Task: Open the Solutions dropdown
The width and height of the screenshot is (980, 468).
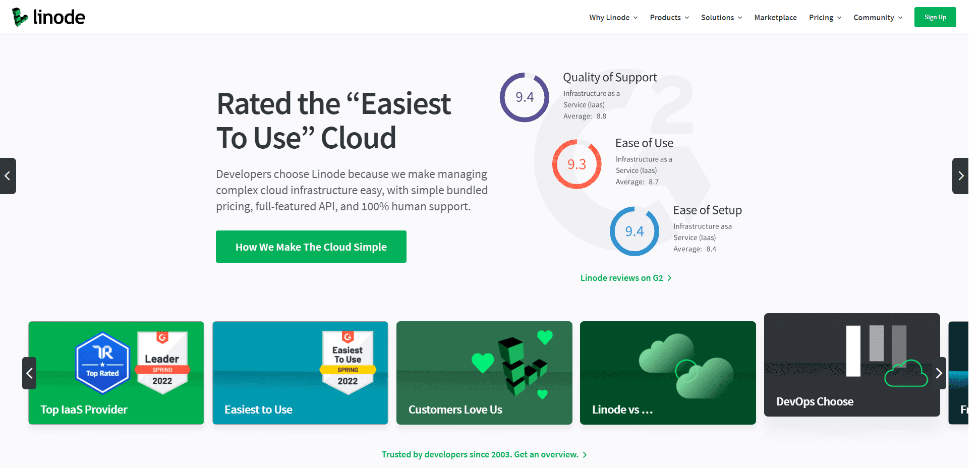Action: click(721, 17)
